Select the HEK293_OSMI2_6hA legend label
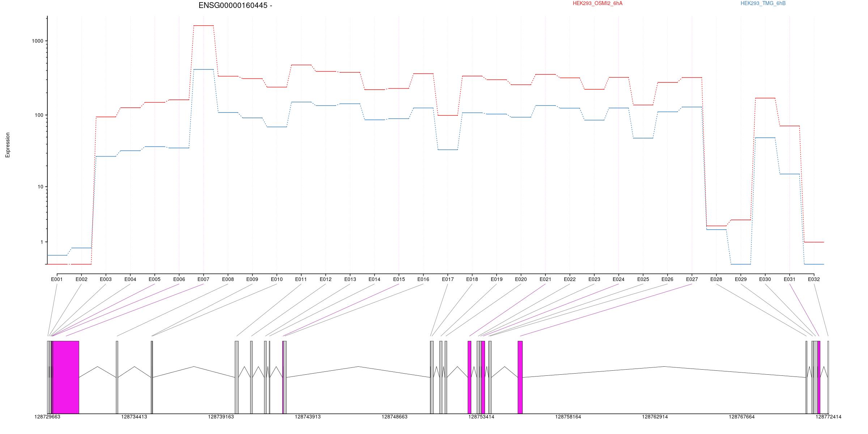Screen dimensions: 868x434 597,3
